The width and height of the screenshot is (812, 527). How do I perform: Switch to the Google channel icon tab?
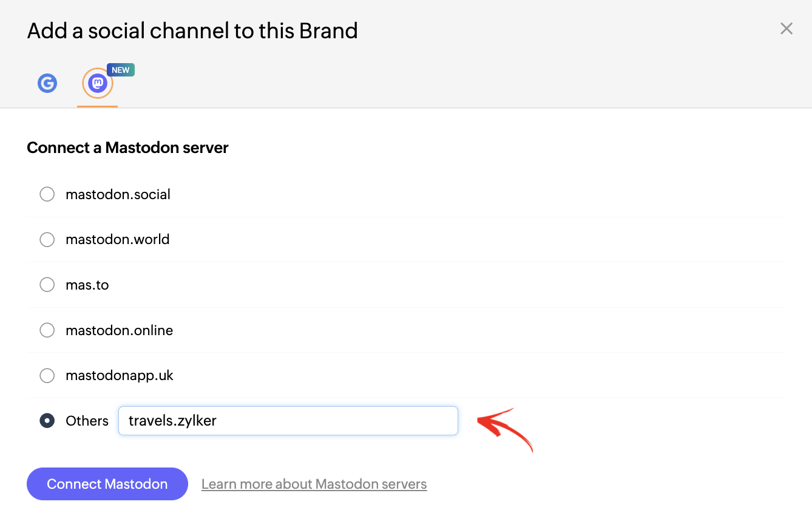click(47, 83)
